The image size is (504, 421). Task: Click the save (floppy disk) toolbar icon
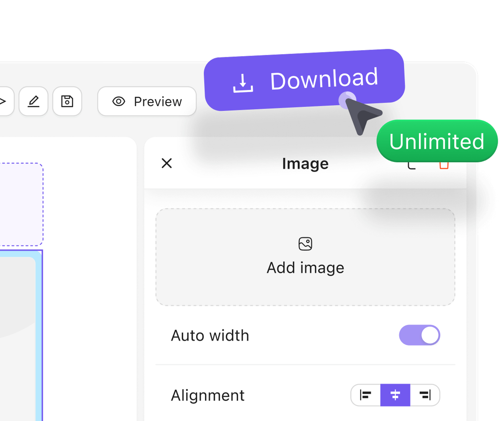[67, 102]
